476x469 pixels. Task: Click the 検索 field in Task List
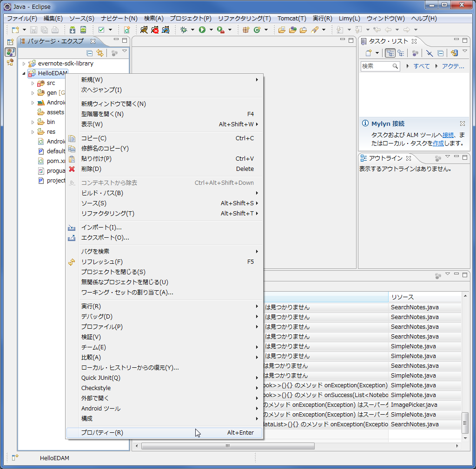(x=380, y=66)
